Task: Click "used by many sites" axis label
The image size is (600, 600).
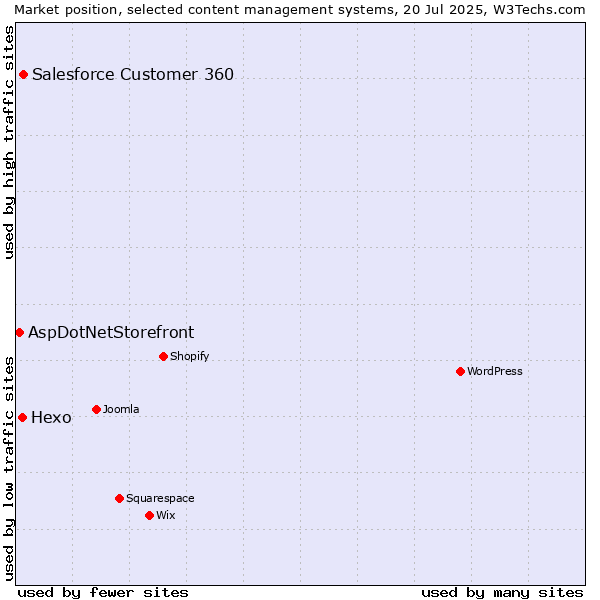Action: [x=502, y=593]
